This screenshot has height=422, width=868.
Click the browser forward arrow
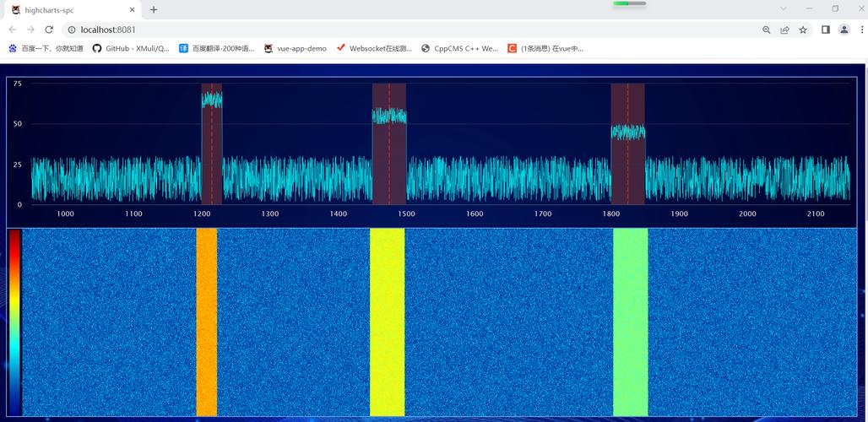[30, 30]
